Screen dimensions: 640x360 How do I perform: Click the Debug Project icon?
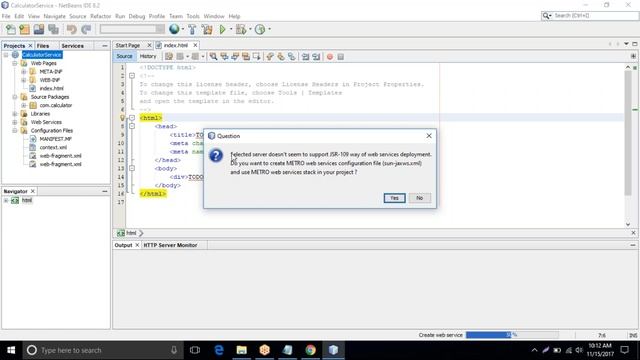click(241, 29)
